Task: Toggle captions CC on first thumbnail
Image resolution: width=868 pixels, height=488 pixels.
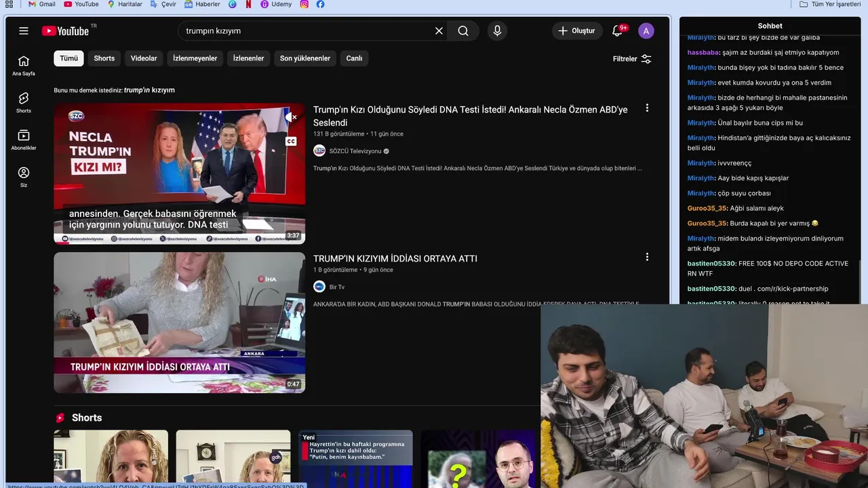Action: click(x=291, y=142)
